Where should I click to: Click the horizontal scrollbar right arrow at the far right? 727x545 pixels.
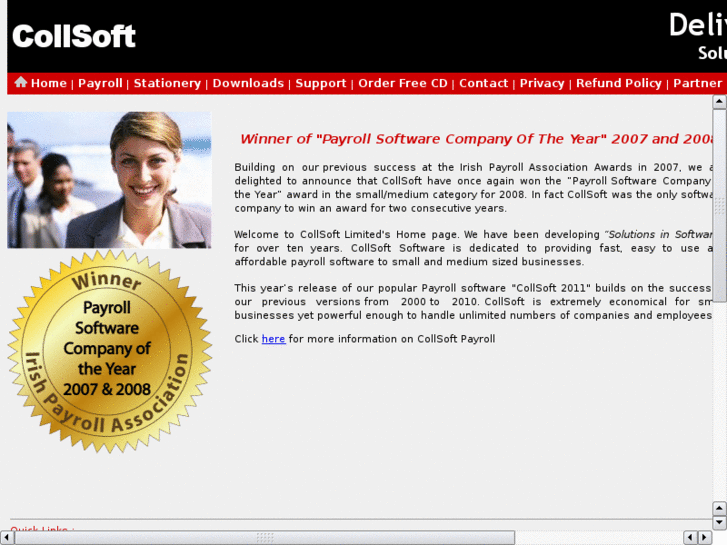(x=704, y=537)
